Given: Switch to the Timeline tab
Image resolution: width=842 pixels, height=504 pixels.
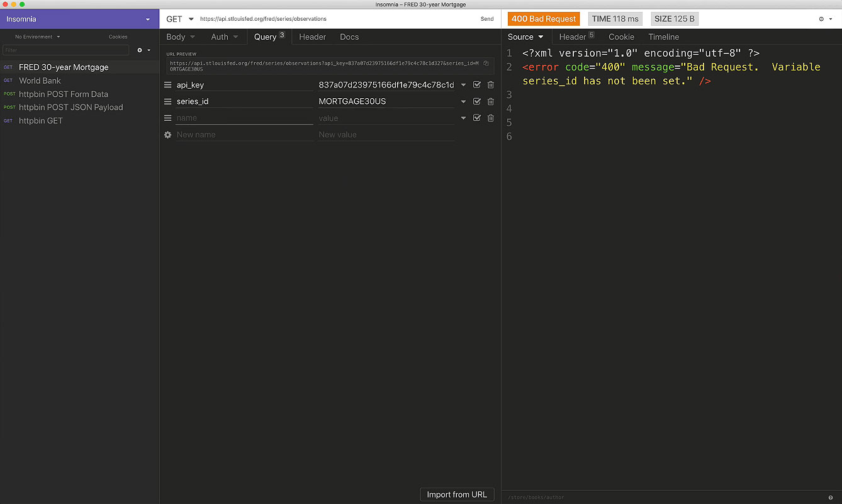Looking at the screenshot, I should (x=664, y=37).
